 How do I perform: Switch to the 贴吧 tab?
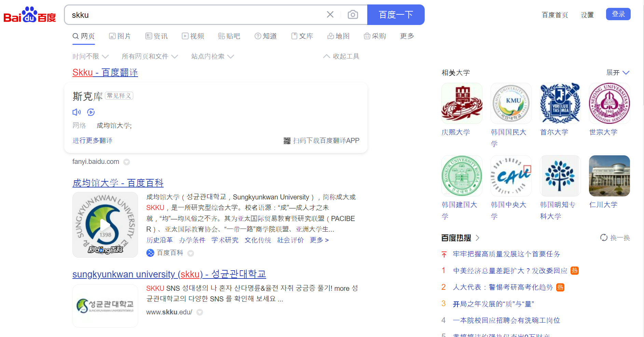229,36
